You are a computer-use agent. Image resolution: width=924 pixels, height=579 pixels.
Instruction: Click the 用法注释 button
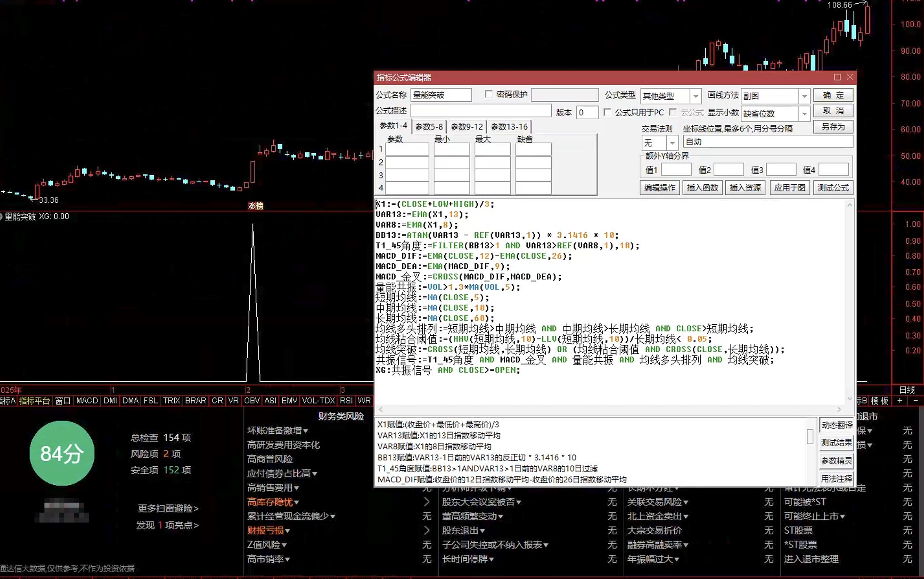click(x=836, y=479)
